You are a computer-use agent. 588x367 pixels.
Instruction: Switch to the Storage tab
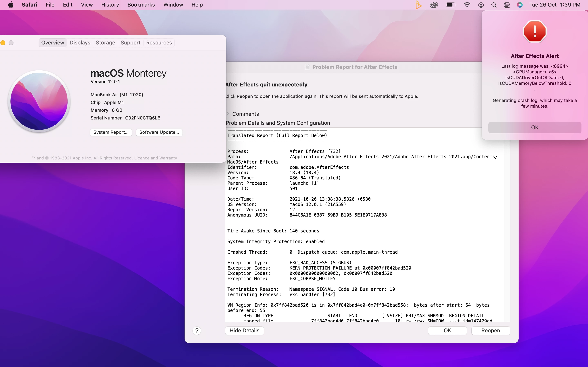[105, 43]
